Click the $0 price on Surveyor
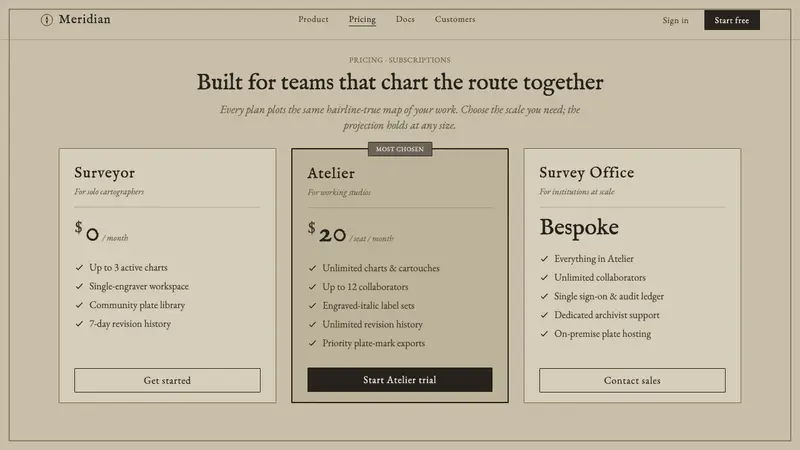 click(x=87, y=231)
